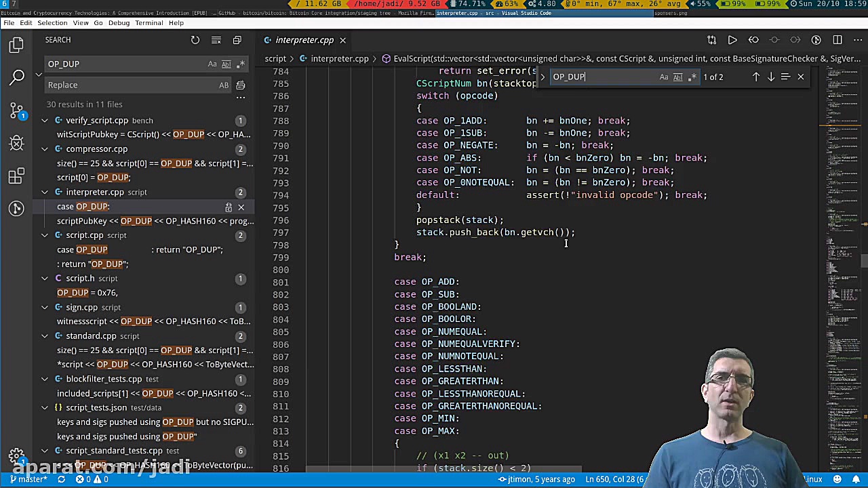Open OP_DUP = 0x76 result in script.h
This screenshot has width=868, height=488.
(87, 293)
